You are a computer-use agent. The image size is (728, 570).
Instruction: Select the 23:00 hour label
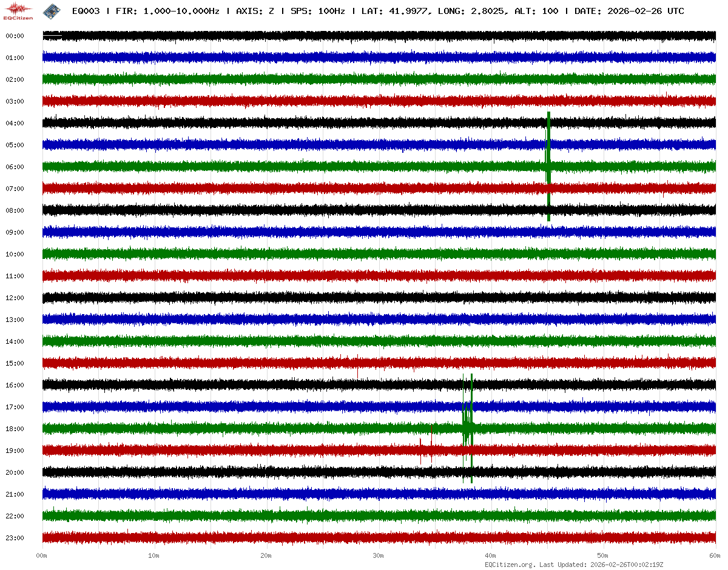point(15,538)
